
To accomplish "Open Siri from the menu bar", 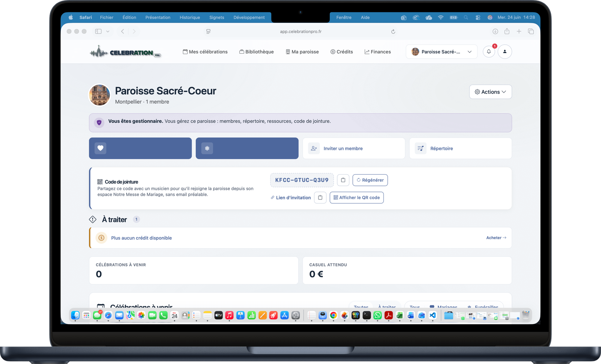I will (490, 18).
